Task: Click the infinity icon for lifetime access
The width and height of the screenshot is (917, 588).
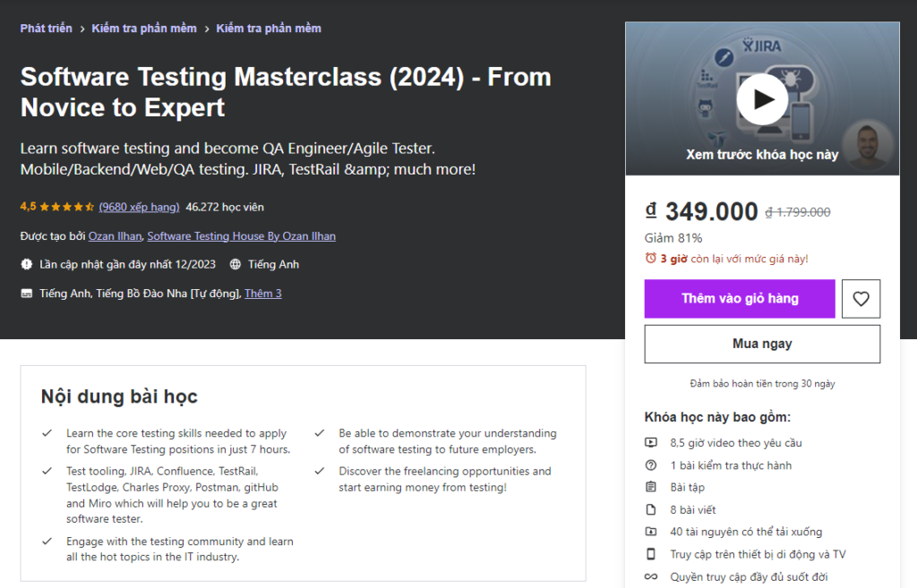Action: 651,577
